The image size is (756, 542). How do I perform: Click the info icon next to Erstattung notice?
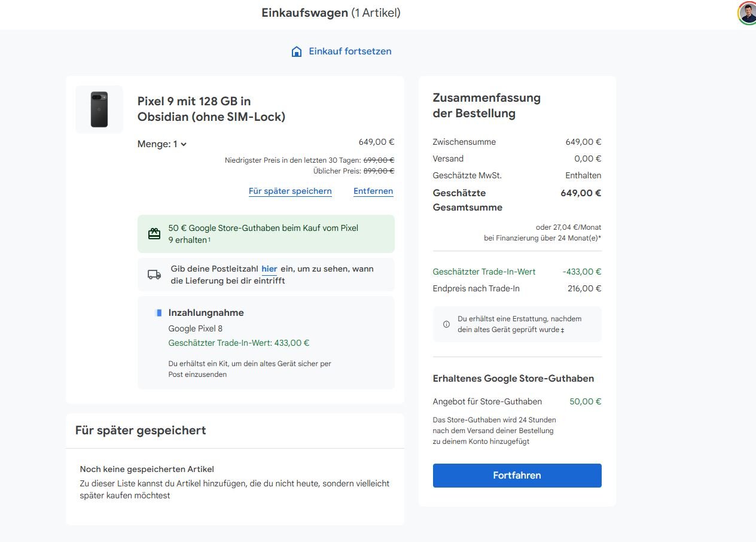pos(446,324)
